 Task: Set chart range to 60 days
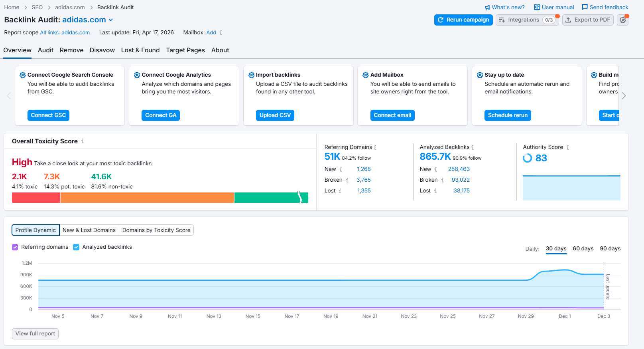click(x=583, y=248)
